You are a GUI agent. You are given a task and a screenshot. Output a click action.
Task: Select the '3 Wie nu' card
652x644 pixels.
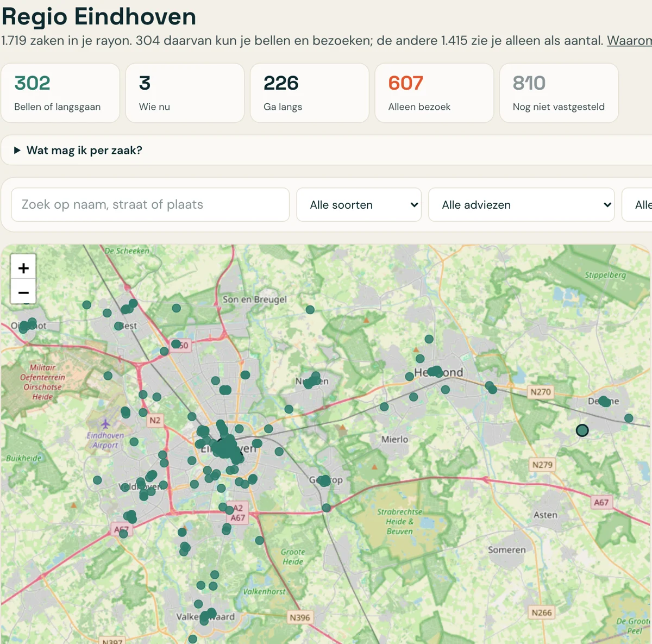tap(185, 93)
